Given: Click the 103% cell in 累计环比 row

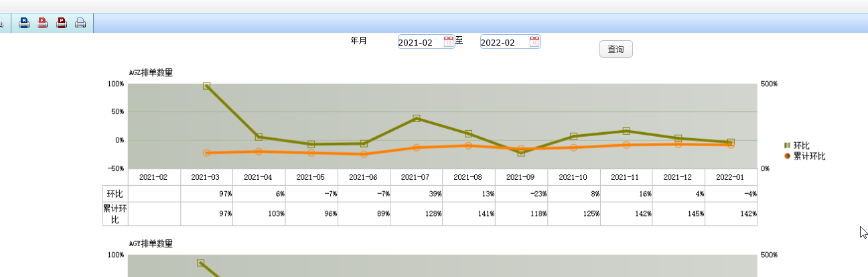Looking at the screenshot, I should [259, 214].
